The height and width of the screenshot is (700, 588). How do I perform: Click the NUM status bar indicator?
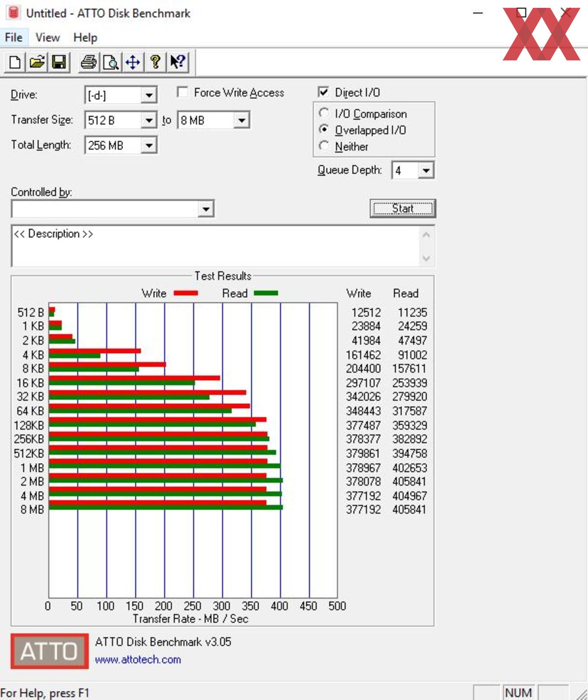pos(518,693)
